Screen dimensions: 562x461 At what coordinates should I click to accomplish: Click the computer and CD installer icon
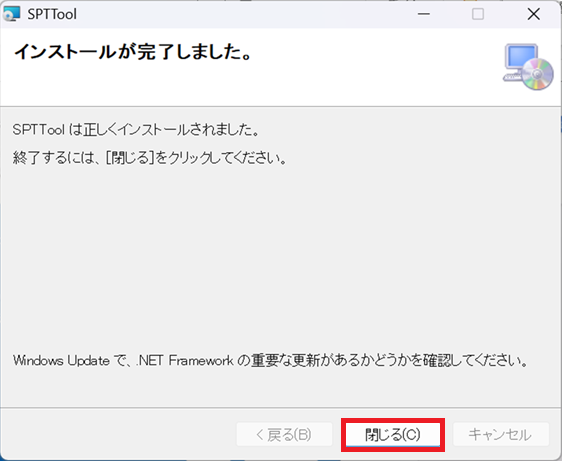click(x=528, y=67)
